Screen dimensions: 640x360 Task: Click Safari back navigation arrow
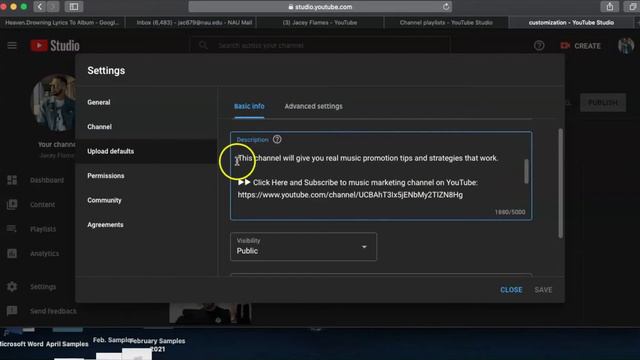(x=40, y=7)
